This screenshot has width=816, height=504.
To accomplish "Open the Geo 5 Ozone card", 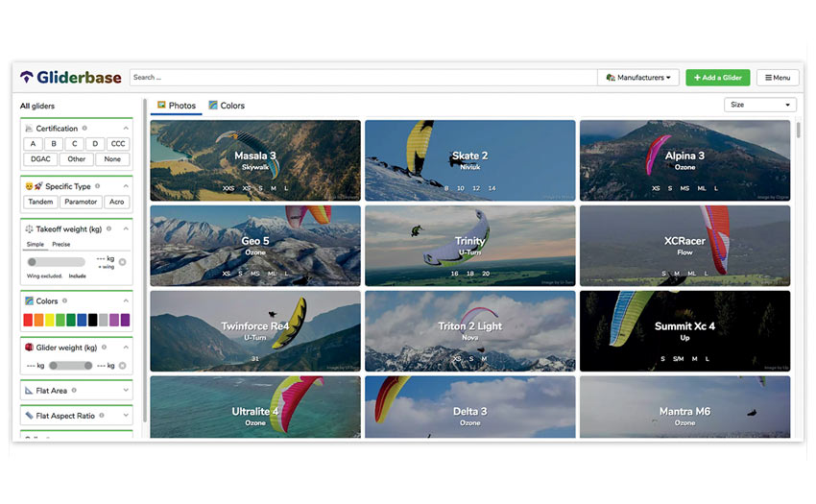I will [255, 246].
